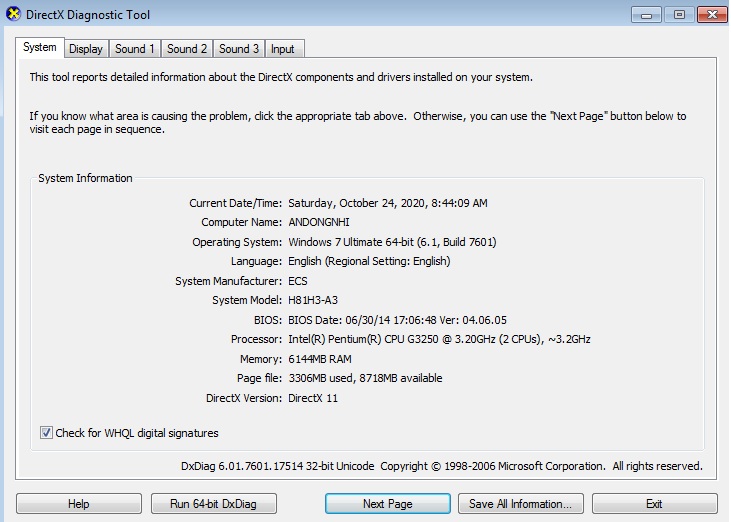Click the Help button
Viewport: 731px width, 522px height.
(79, 504)
